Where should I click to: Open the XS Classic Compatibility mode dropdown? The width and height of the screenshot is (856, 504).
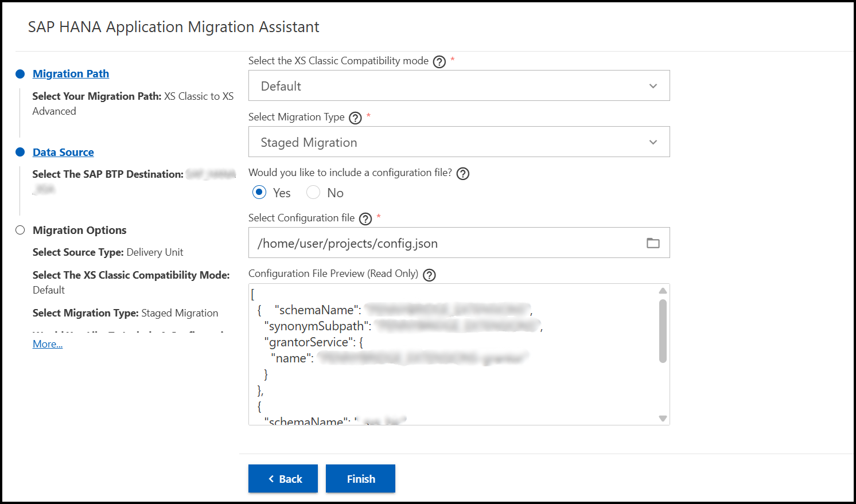coord(459,85)
